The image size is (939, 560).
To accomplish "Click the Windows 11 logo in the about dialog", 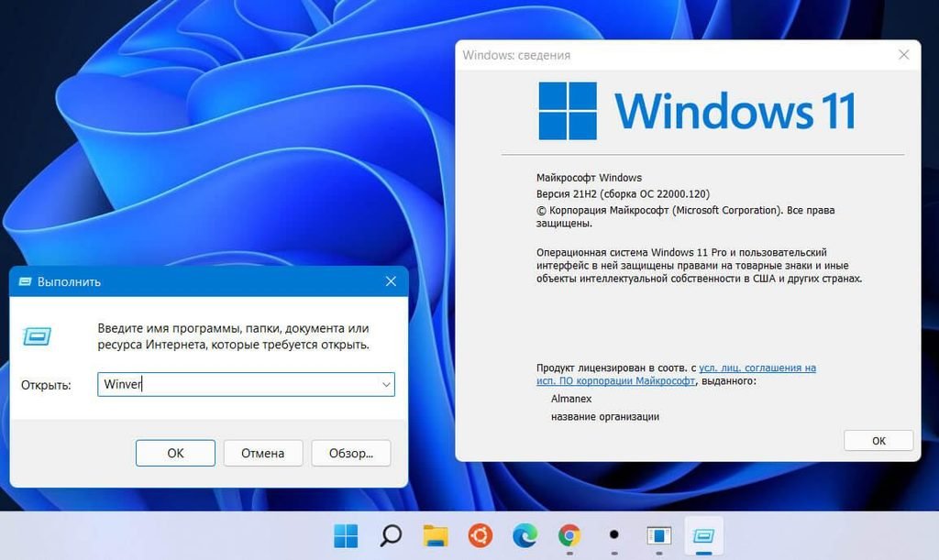I will [x=697, y=111].
